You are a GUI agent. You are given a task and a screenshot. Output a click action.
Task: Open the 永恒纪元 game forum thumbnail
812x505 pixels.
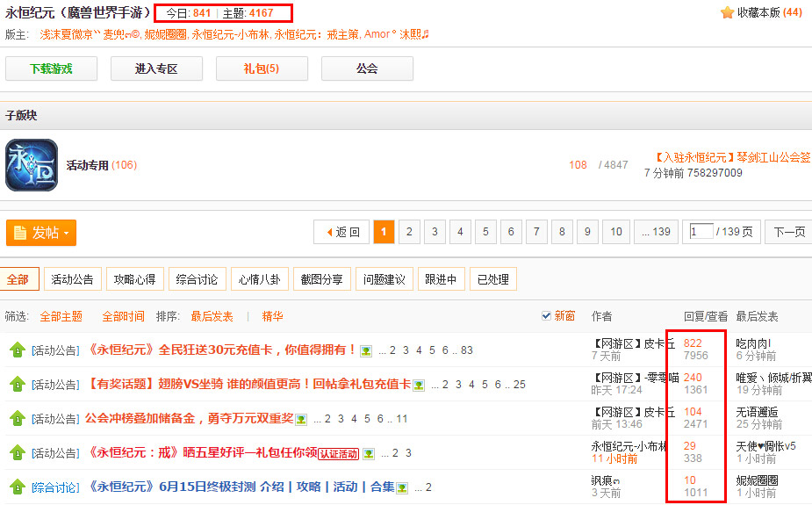click(32, 165)
